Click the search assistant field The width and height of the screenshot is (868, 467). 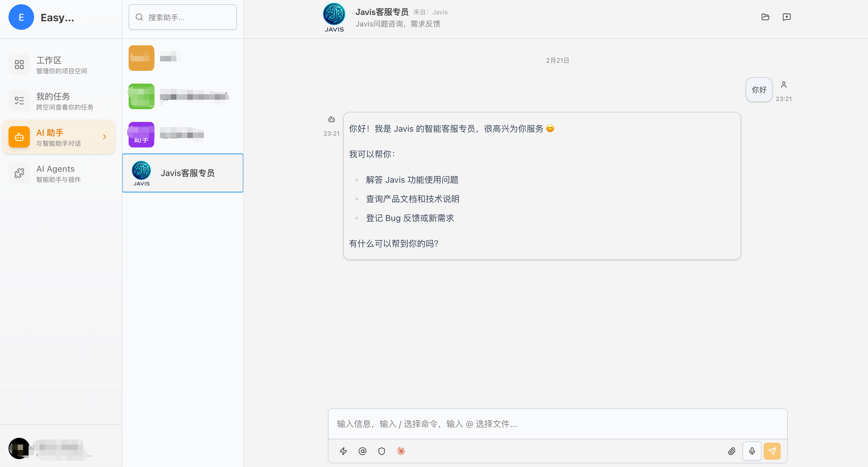click(182, 17)
